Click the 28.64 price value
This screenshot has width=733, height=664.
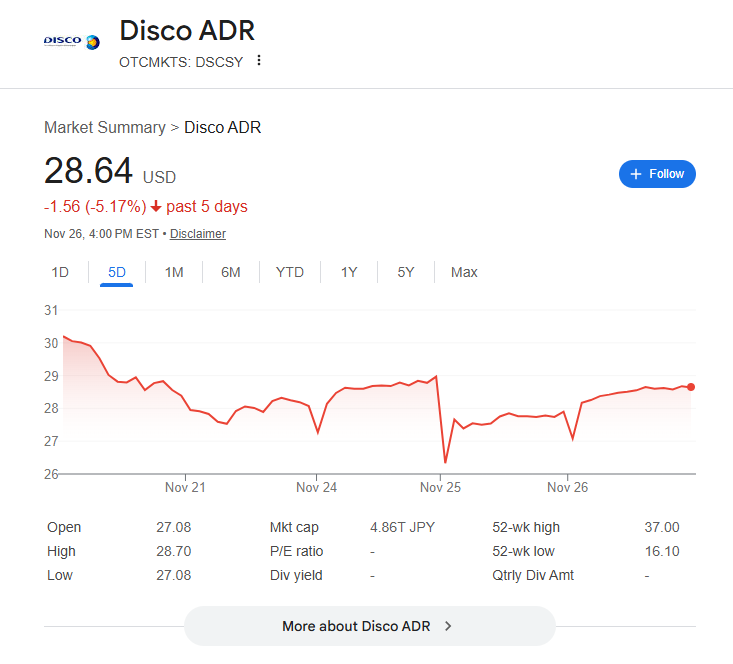(88, 171)
